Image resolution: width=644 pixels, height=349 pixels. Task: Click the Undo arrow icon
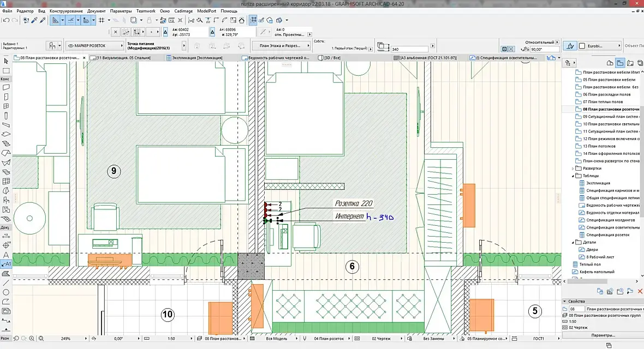(x=5, y=20)
